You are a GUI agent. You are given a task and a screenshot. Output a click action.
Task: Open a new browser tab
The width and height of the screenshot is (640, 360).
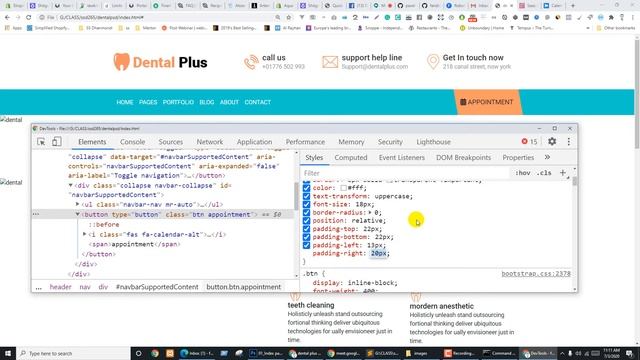pyautogui.click(x=573, y=6)
